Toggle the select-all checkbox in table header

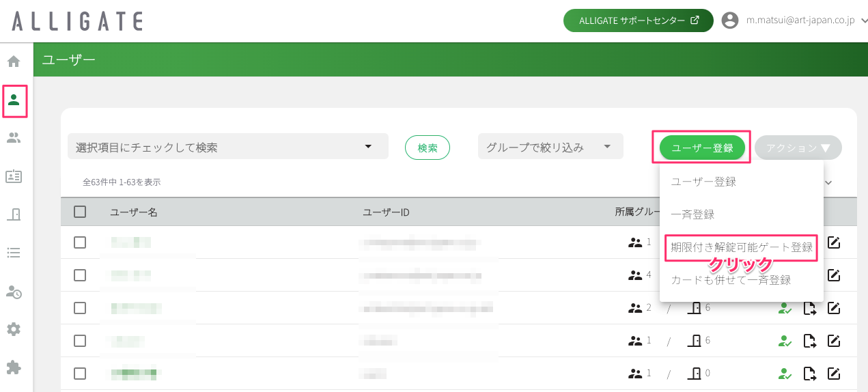coord(80,212)
